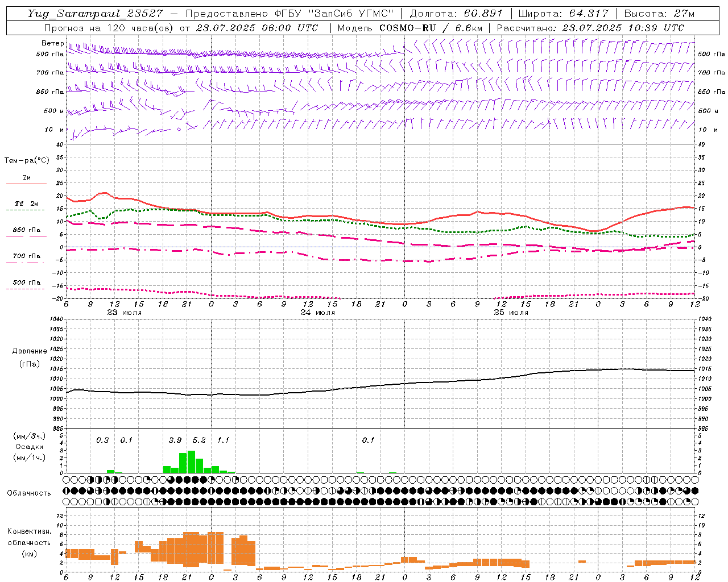Image resolution: width=728 pixels, height=582 pixels.
Task: Select the Td 2м dew point legend entry
Action: pyautogui.click(x=26, y=203)
